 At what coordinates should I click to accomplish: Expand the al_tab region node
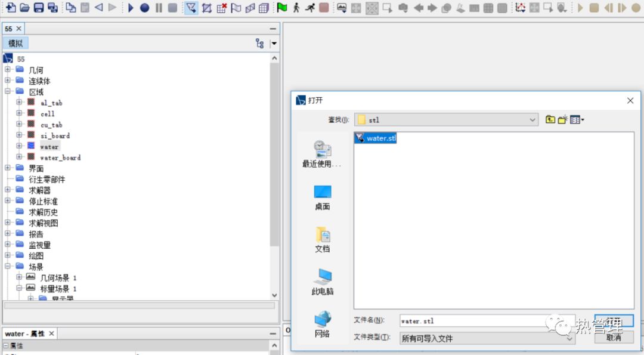(19, 102)
